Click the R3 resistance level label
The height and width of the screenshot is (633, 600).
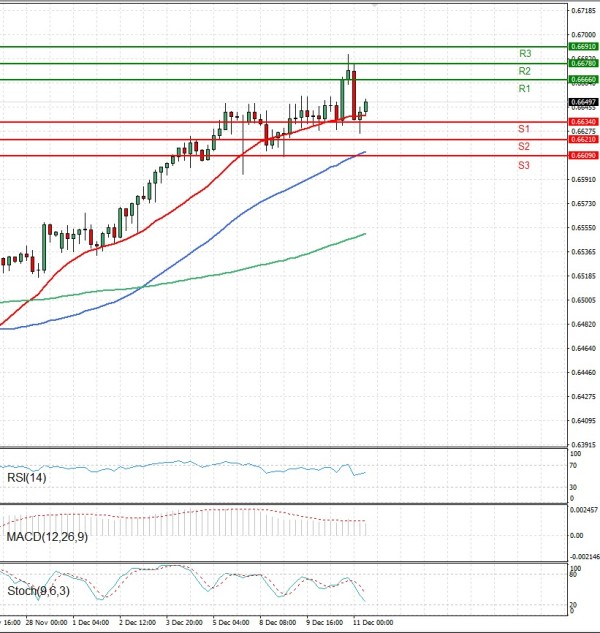pyautogui.click(x=524, y=53)
